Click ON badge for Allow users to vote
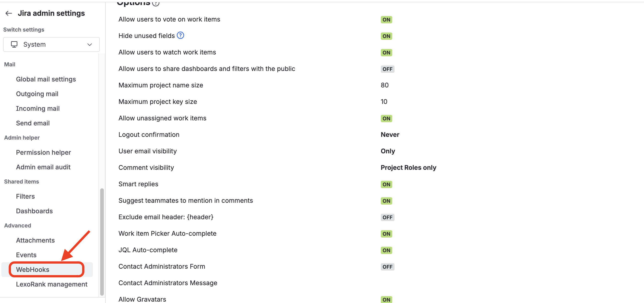Image resolution: width=644 pixels, height=303 pixels. [x=386, y=19]
